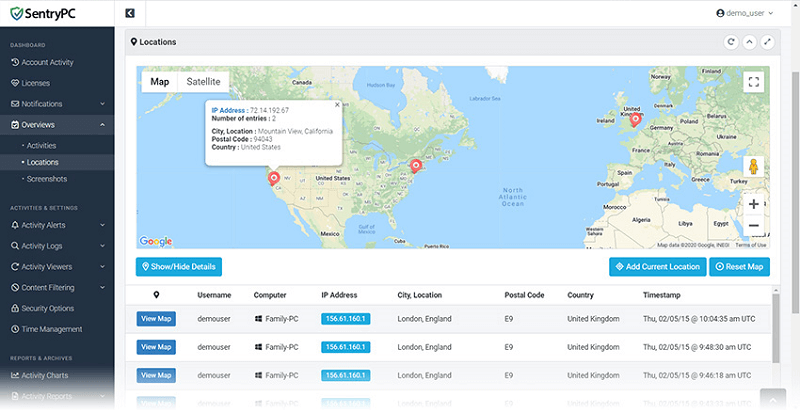This screenshot has width=800, height=410.
Task: Expand the Content Filtering menu
Action: tap(57, 288)
